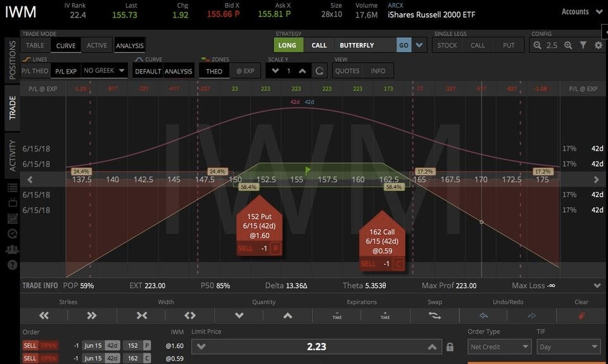
Task: Select DEFAULT curve mode
Action: tap(148, 72)
